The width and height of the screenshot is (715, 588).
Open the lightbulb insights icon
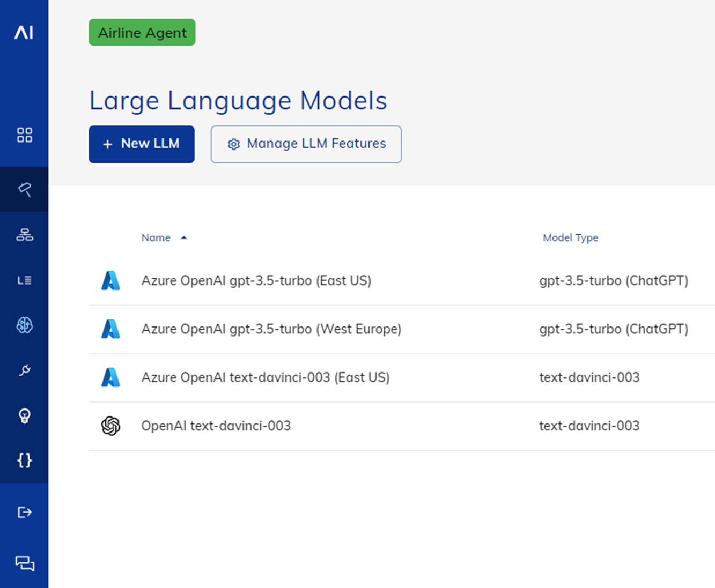(24, 416)
